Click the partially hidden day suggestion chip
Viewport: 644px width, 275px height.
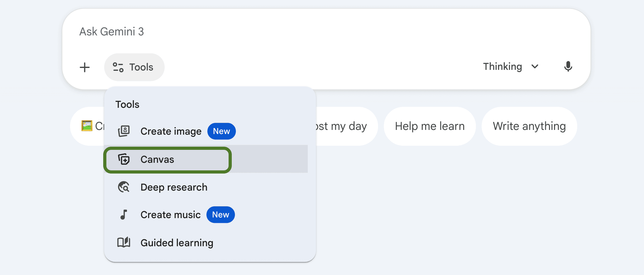click(x=345, y=126)
